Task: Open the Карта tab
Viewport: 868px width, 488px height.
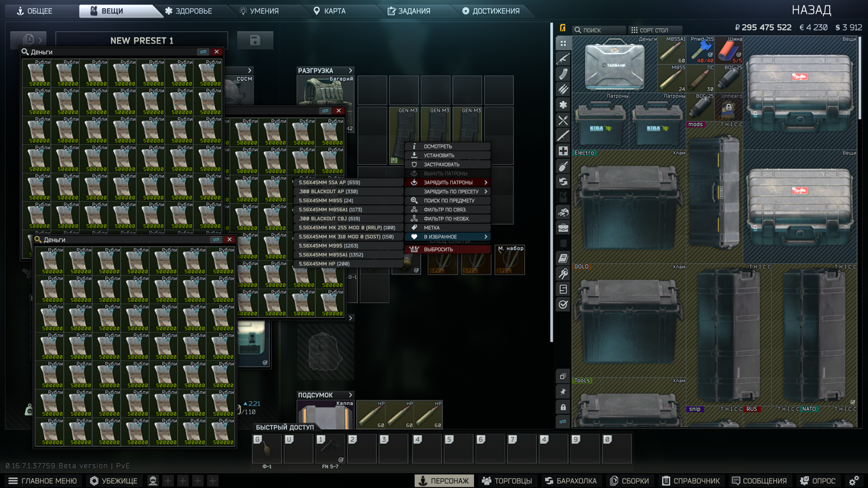Action: point(329,11)
